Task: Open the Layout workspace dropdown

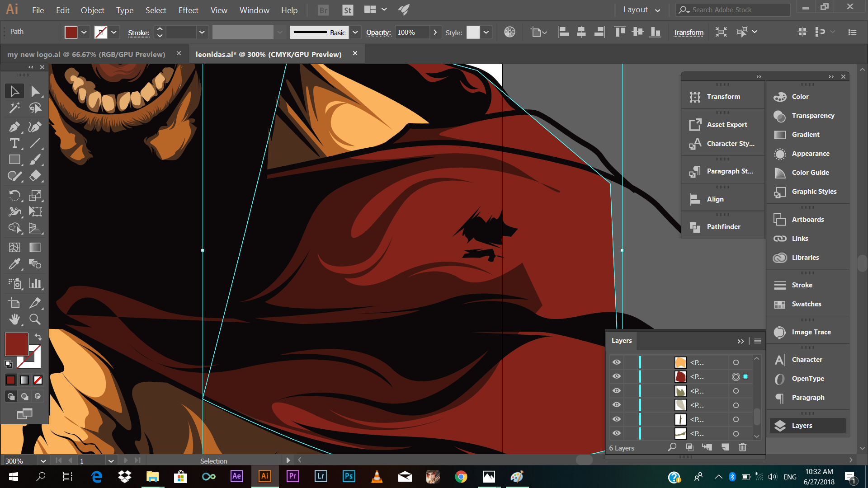Action: (x=642, y=10)
